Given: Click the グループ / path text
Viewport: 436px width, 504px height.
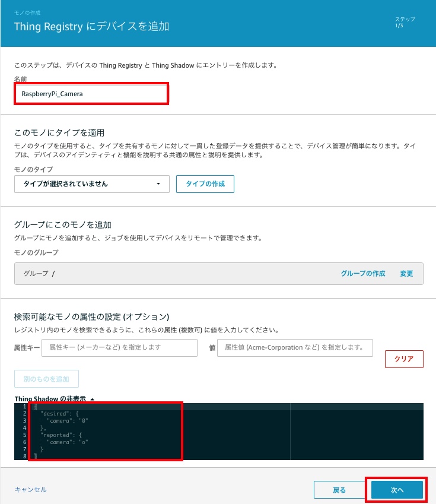Looking at the screenshot, I should (x=39, y=274).
